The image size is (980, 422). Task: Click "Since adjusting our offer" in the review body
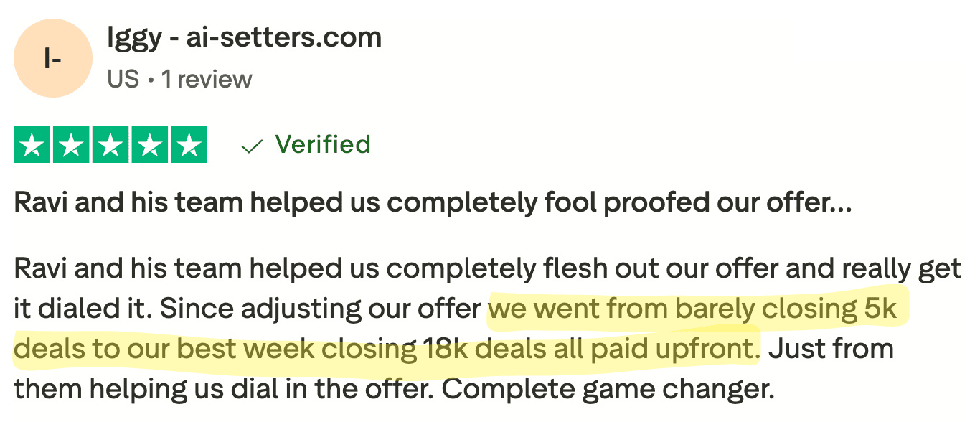point(320,309)
